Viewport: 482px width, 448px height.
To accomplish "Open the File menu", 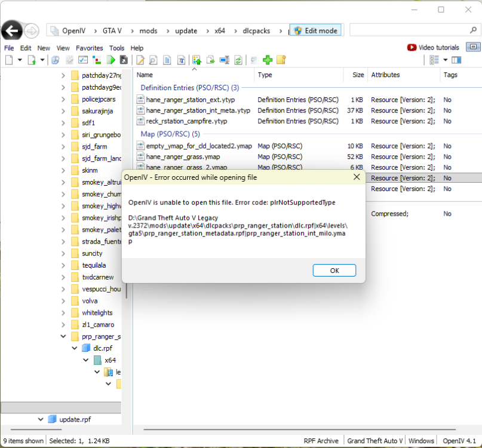I will [x=9, y=48].
